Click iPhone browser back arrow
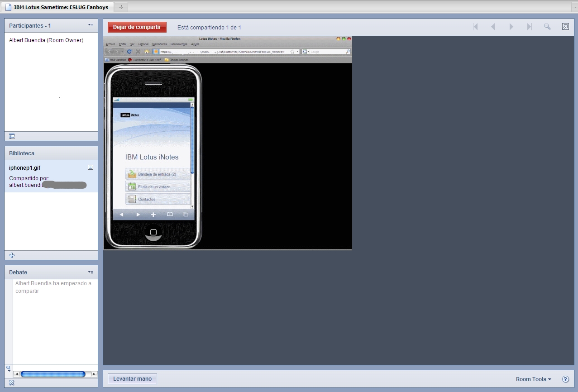Image resolution: width=578 pixels, height=392 pixels. click(x=121, y=215)
